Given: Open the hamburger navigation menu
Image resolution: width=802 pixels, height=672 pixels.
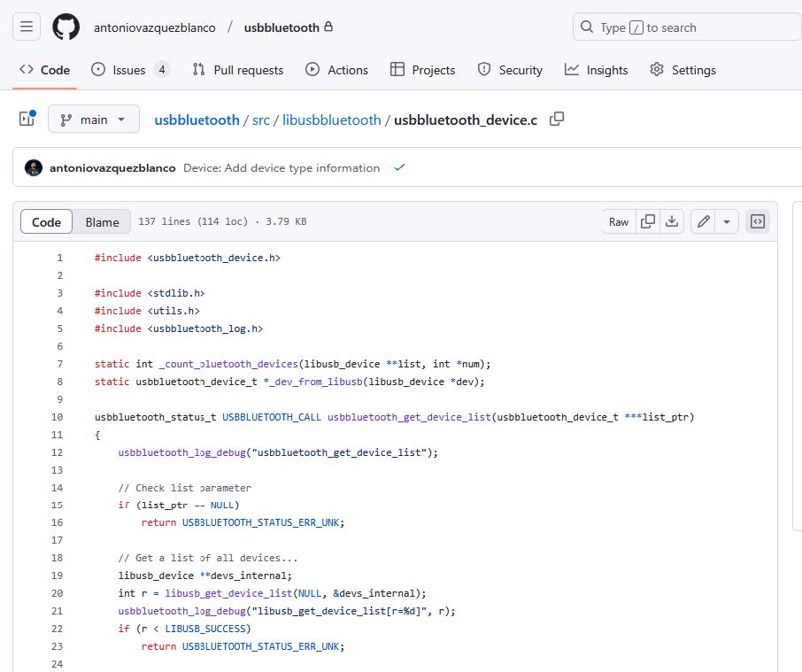Looking at the screenshot, I should [x=27, y=27].
